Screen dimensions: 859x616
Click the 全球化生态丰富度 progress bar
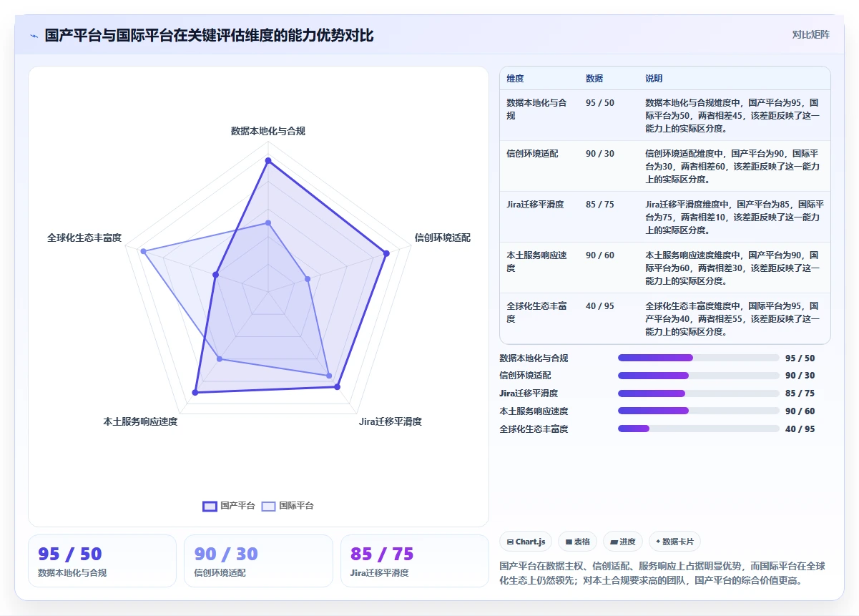click(x=698, y=429)
